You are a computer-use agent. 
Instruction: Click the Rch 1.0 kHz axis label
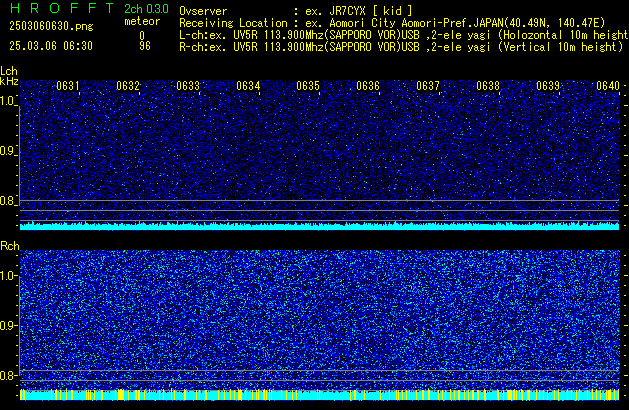pos(7,276)
